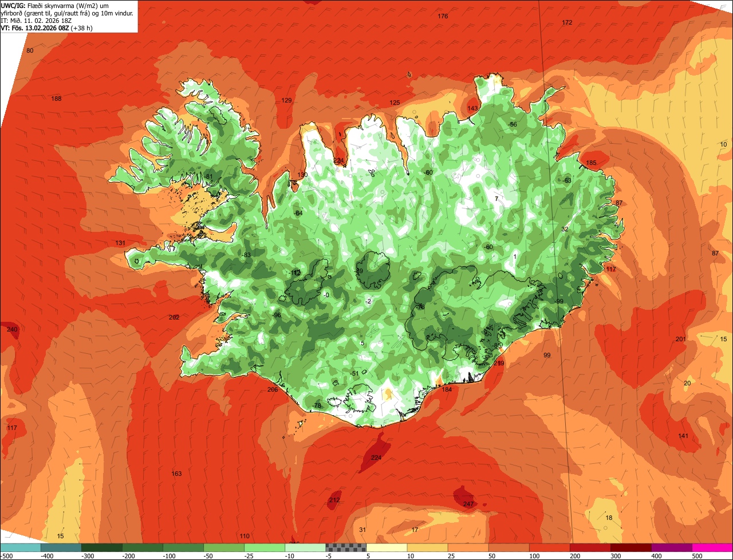Click the map value "31" near the bottom
The image size is (733, 560).
[362, 530]
